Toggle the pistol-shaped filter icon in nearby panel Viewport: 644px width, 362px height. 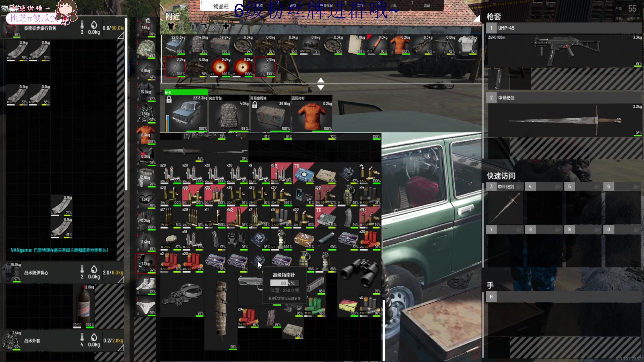pyautogui.click(x=204, y=26)
